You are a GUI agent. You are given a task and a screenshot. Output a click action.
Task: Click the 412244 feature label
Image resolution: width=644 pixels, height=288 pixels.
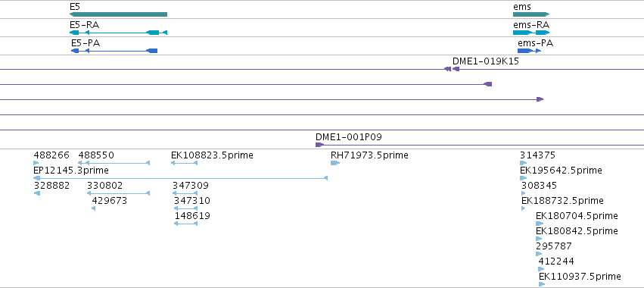[x=556, y=261]
